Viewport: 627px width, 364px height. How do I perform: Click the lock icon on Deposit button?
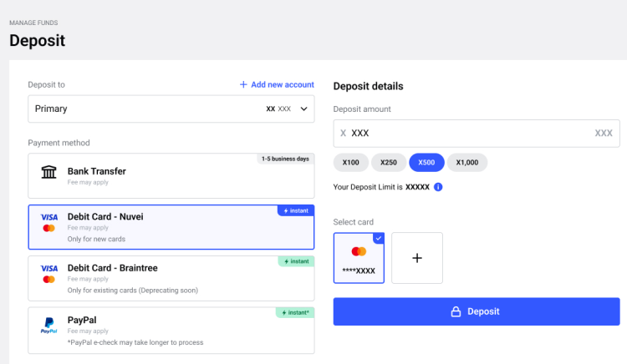[x=456, y=311]
